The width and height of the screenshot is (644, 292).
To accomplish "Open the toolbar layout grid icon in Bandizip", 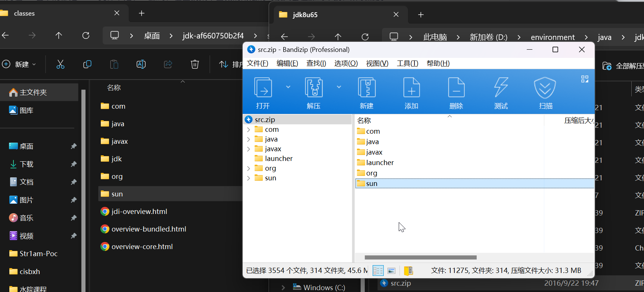I will [585, 79].
